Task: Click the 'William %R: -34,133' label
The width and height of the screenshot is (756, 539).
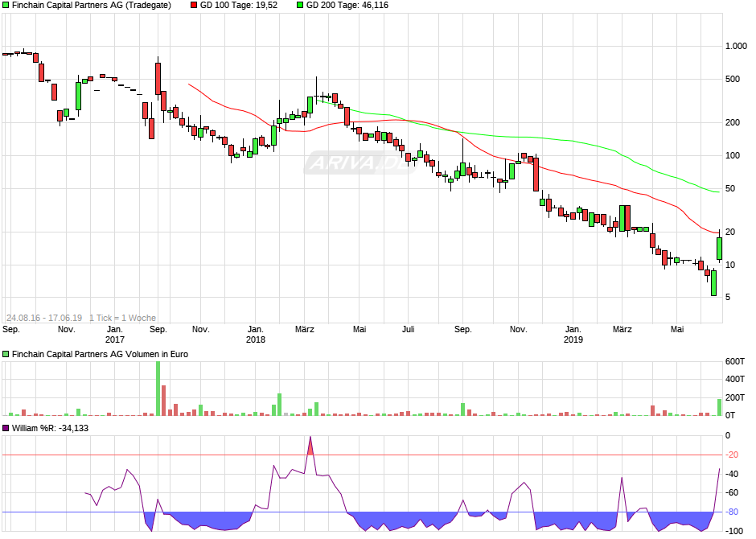Action: click(x=50, y=428)
